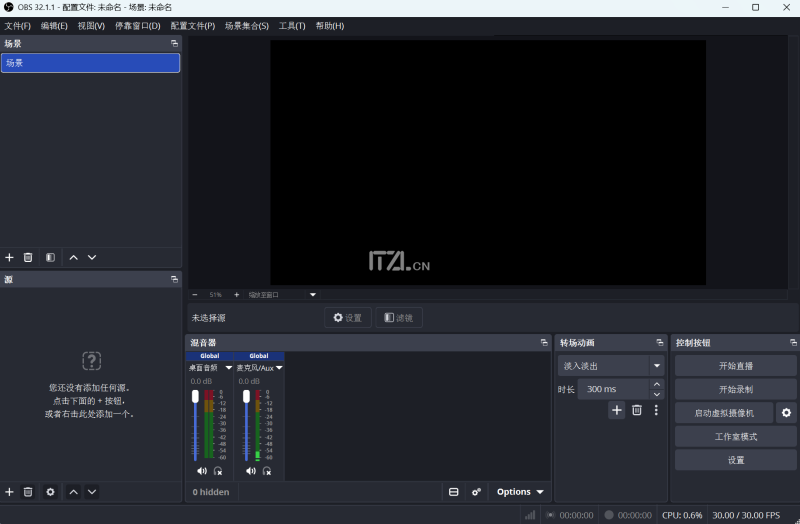Open 设置 in control buttons panel
The image size is (800, 524).
(736, 460)
